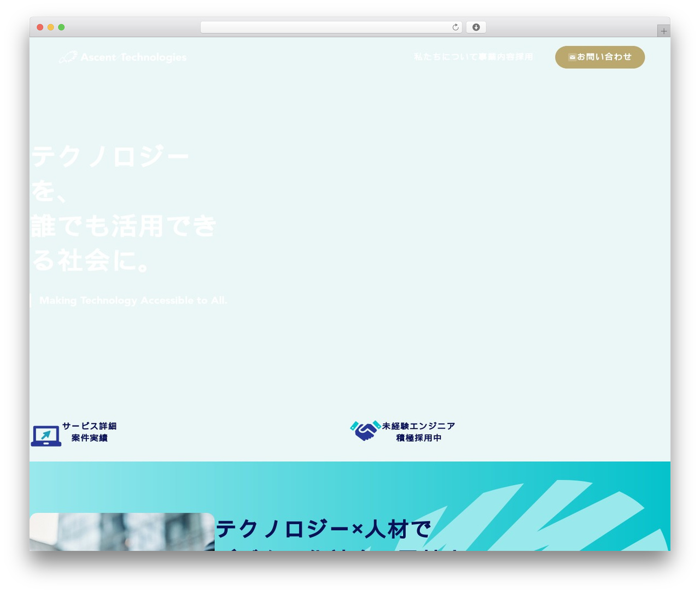The width and height of the screenshot is (700, 593).
Task: Click the laptop icon beside サービス詳細
Action: tap(46, 436)
